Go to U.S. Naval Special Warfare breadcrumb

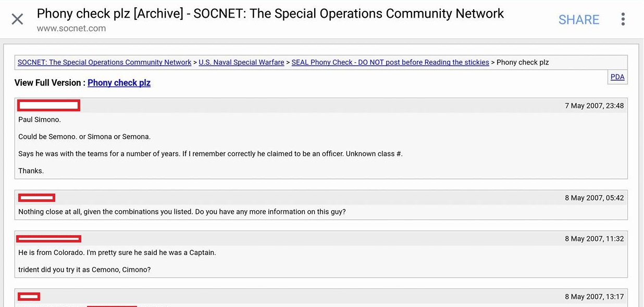point(241,62)
